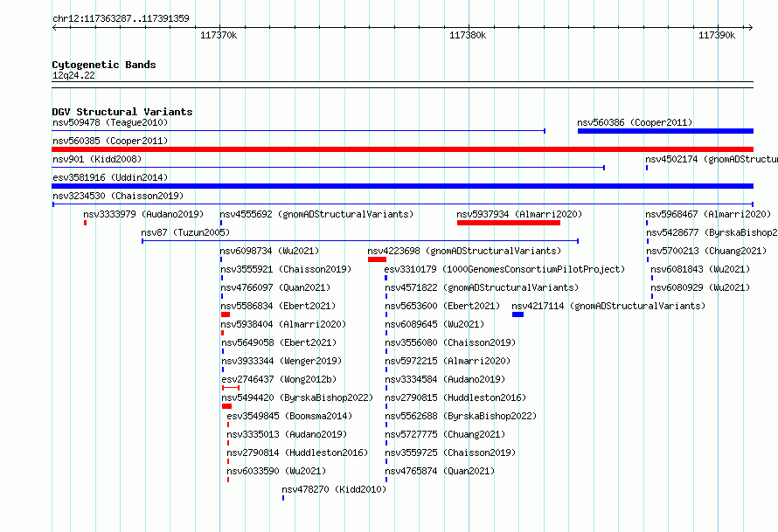
Task: Click the 117370k ruler tick label
Action: [219, 35]
